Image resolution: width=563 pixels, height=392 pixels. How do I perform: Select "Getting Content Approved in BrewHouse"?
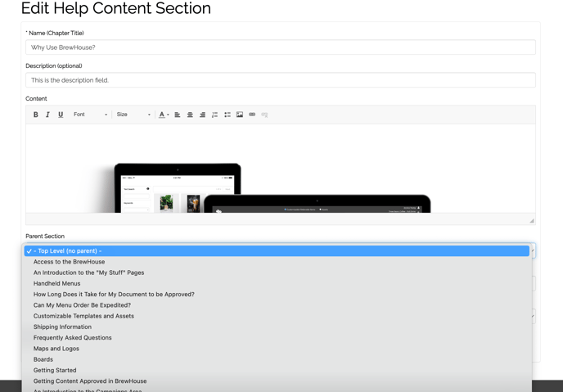(277, 381)
